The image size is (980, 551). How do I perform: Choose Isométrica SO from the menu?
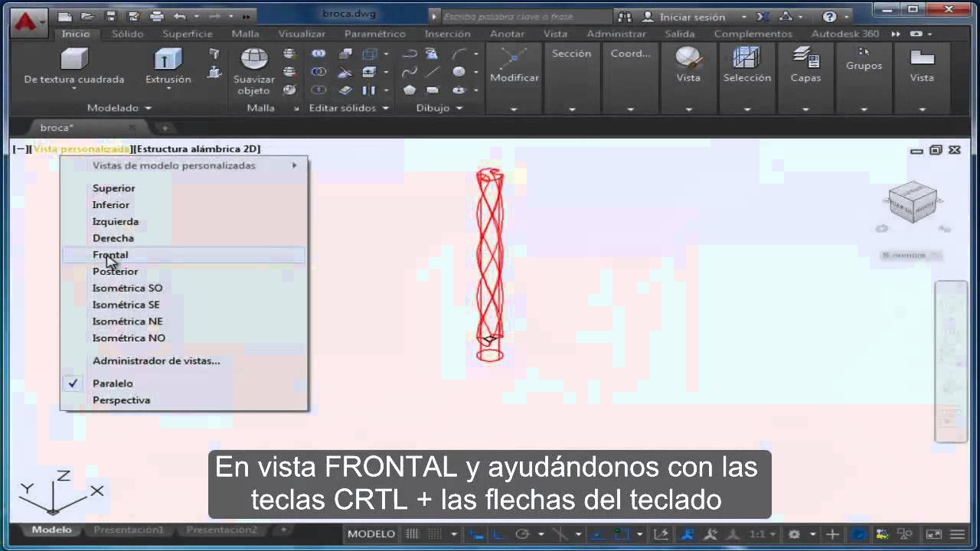click(x=184, y=288)
